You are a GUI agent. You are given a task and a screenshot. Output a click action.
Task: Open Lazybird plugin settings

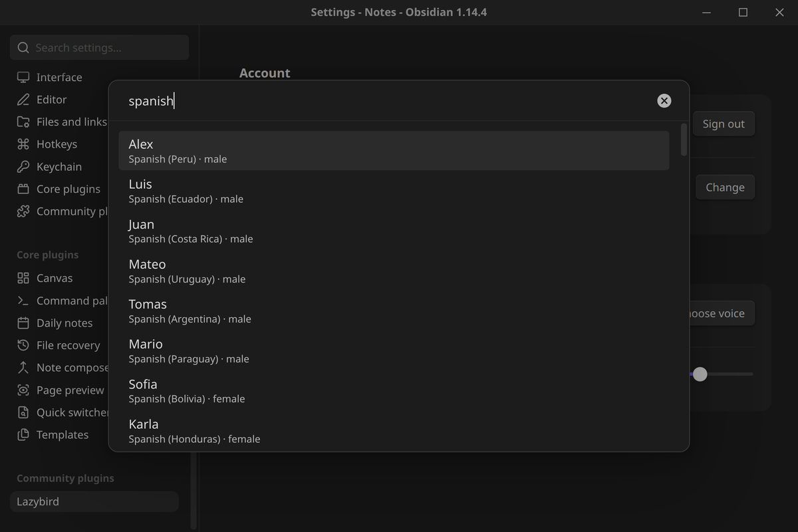click(94, 501)
